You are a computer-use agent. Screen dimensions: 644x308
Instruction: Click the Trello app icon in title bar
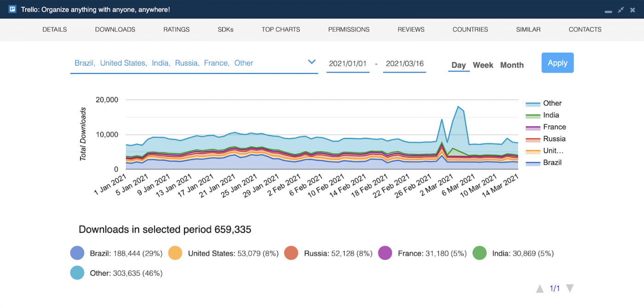pos(12,9)
